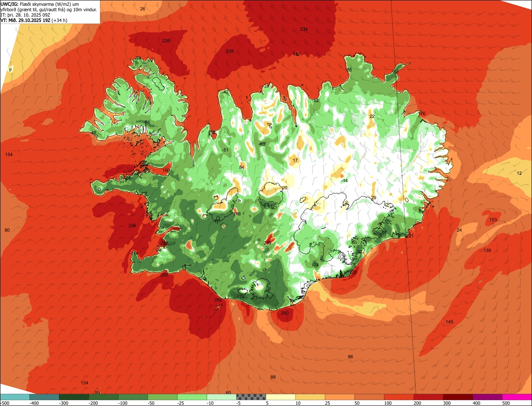This screenshot has width=532, height=406.
Task: Click the value 22 in the northeast interior
Action: pyautogui.click(x=372, y=116)
